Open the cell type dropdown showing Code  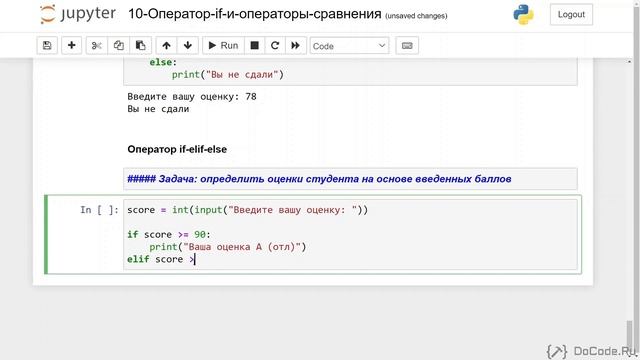pos(349,46)
